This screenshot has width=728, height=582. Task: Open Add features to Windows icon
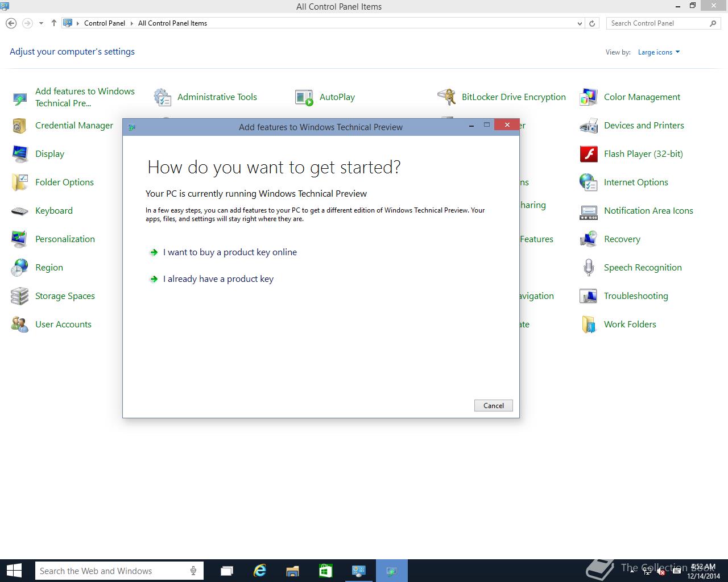tap(19, 98)
